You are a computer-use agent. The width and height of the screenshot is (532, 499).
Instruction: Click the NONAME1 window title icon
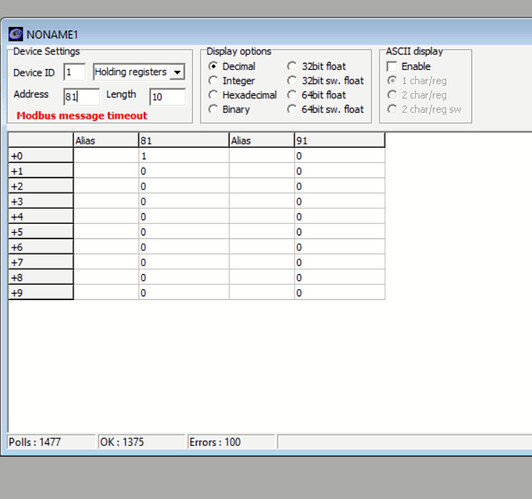(x=16, y=34)
